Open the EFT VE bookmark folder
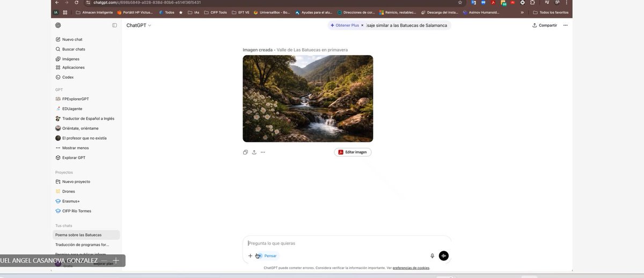The height and width of the screenshot is (278, 644). pyautogui.click(x=240, y=12)
